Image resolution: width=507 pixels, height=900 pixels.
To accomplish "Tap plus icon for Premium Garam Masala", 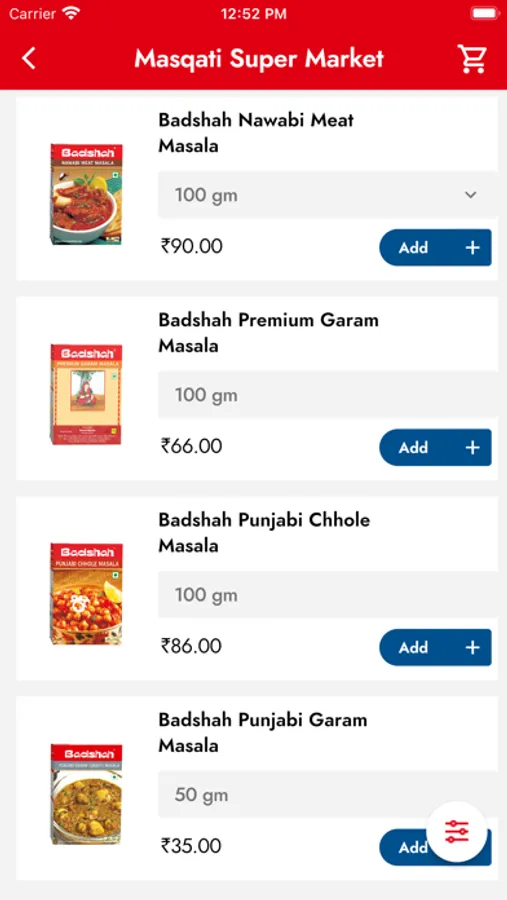I will click(x=472, y=447).
